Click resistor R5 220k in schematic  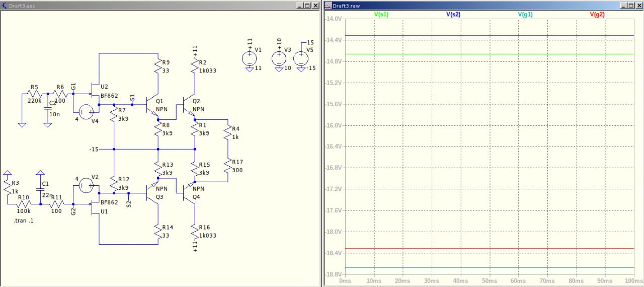click(x=34, y=94)
